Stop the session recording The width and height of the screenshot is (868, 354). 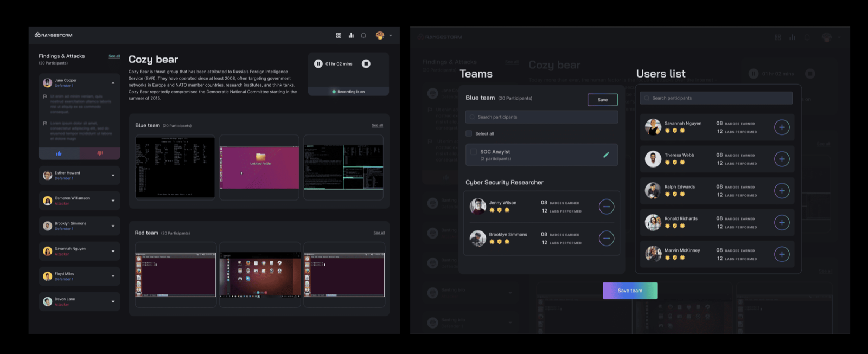366,64
